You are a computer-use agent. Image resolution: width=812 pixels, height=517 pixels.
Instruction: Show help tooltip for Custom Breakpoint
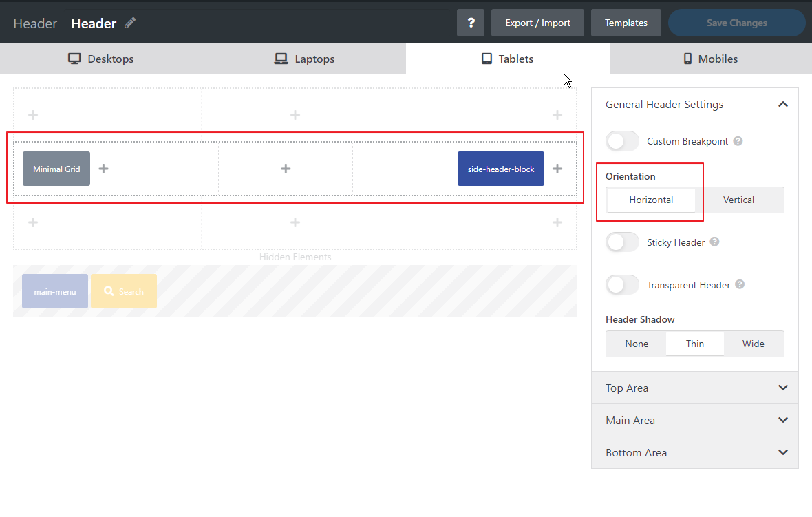point(738,141)
